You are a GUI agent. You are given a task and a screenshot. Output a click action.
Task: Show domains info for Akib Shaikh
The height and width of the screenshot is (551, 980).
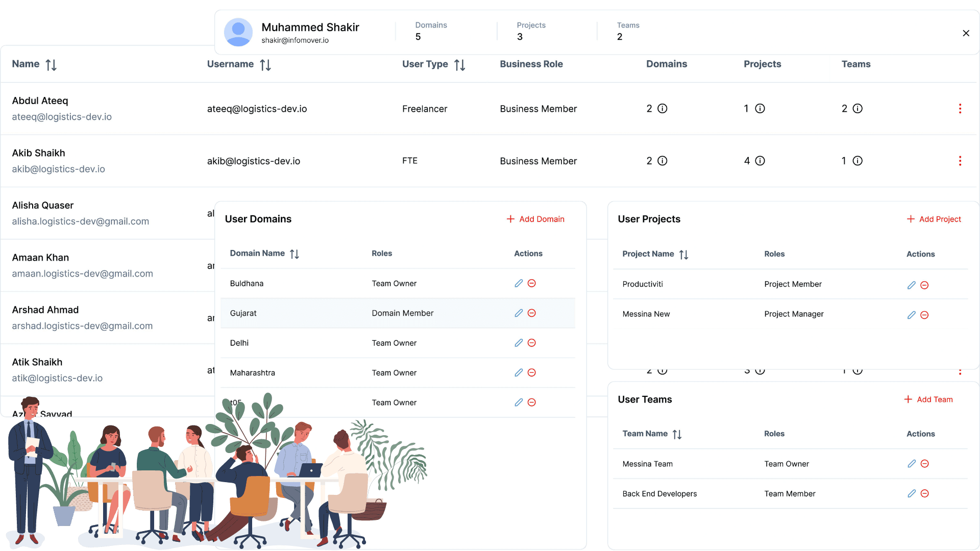coord(663,161)
